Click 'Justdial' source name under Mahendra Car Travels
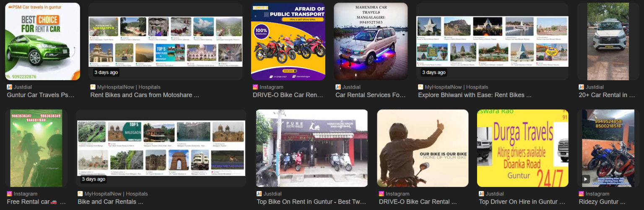Image resolution: width=644 pixels, height=210 pixels. (x=352, y=87)
